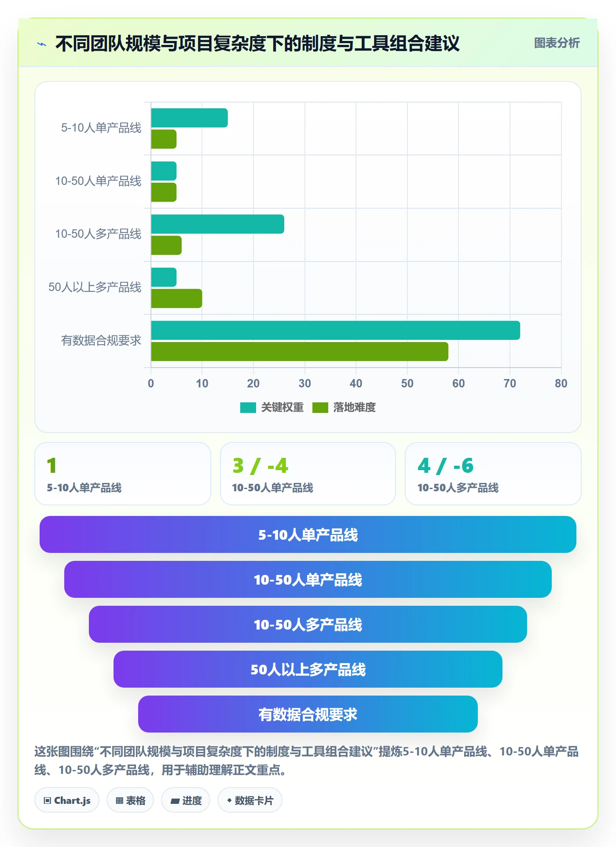Click the x-axis tick label 40
Screen dimensions: 616x847
click(x=356, y=383)
